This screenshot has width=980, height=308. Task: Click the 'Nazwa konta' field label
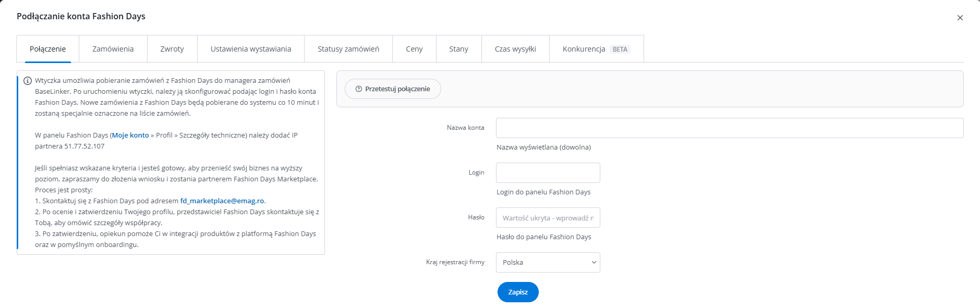click(x=466, y=128)
